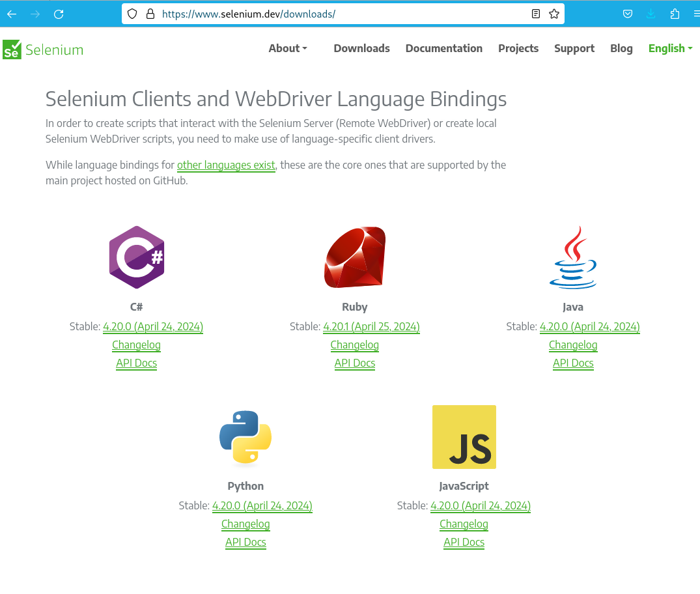Download C# stable 4.20.0 link

tap(153, 327)
